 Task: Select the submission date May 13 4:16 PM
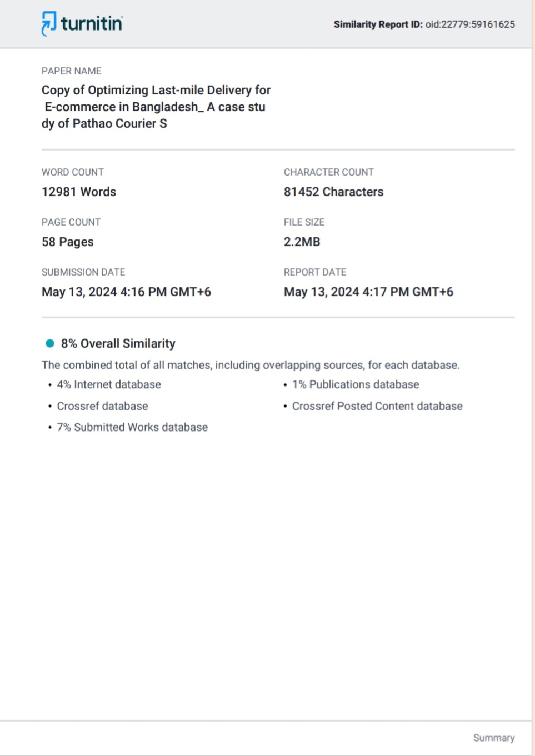126,292
